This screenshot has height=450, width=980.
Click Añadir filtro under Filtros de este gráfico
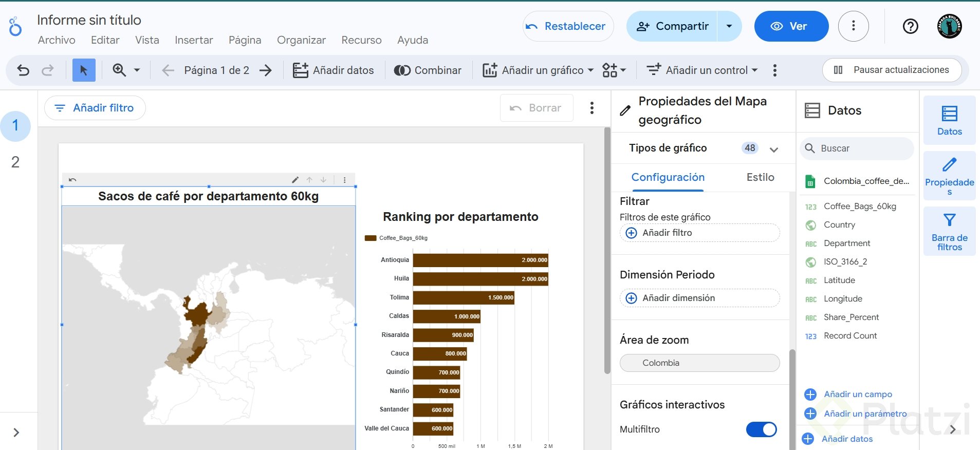tap(699, 233)
